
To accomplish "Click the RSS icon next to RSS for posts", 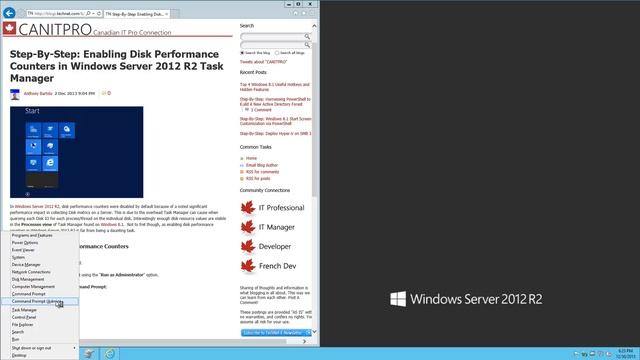I will click(242, 179).
